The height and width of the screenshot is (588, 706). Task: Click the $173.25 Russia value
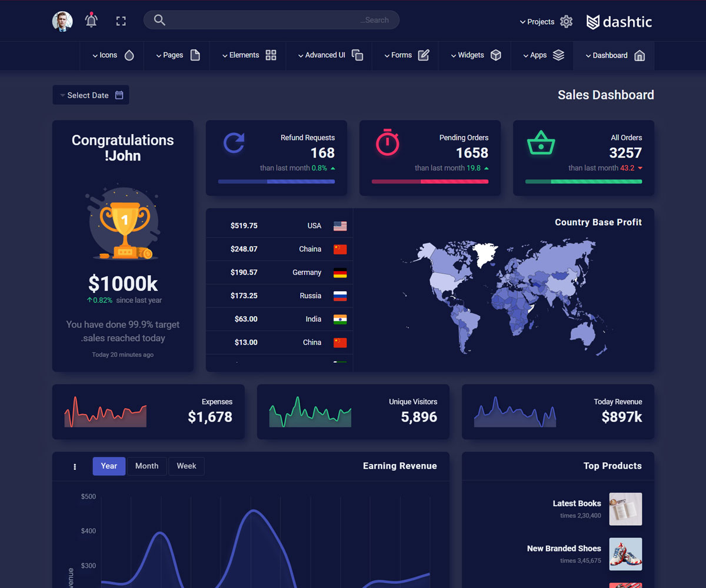coord(244,296)
